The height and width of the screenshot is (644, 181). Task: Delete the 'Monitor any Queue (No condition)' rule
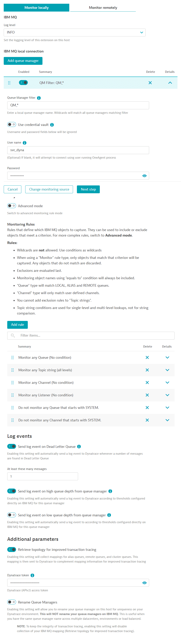coord(148,357)
